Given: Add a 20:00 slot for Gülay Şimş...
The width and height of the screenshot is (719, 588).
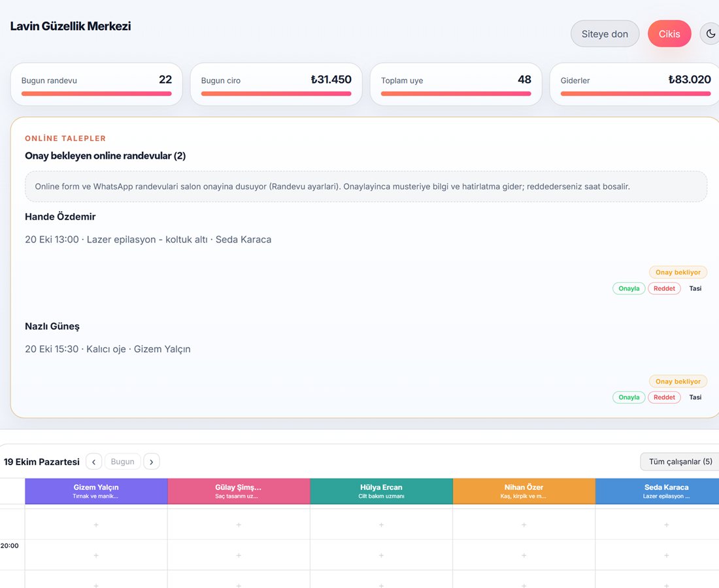Looking at the screenshot, I should [239, 555].
